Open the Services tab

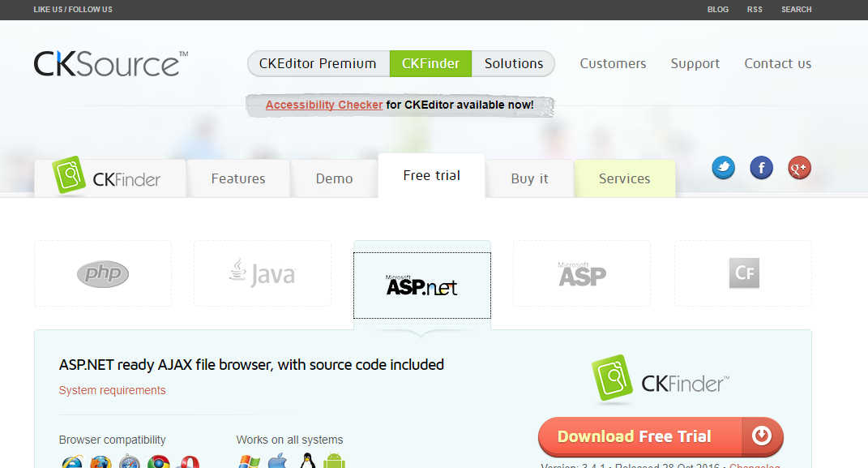click(x=624, y=178)
